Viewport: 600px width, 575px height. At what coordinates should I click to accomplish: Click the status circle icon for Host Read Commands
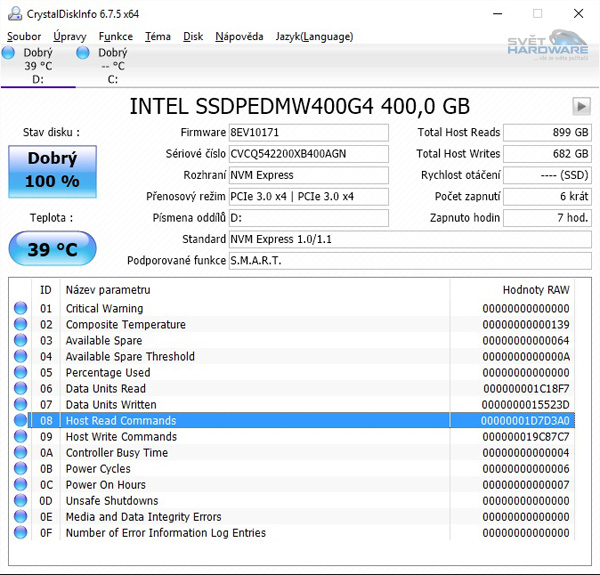click(20, 420)
